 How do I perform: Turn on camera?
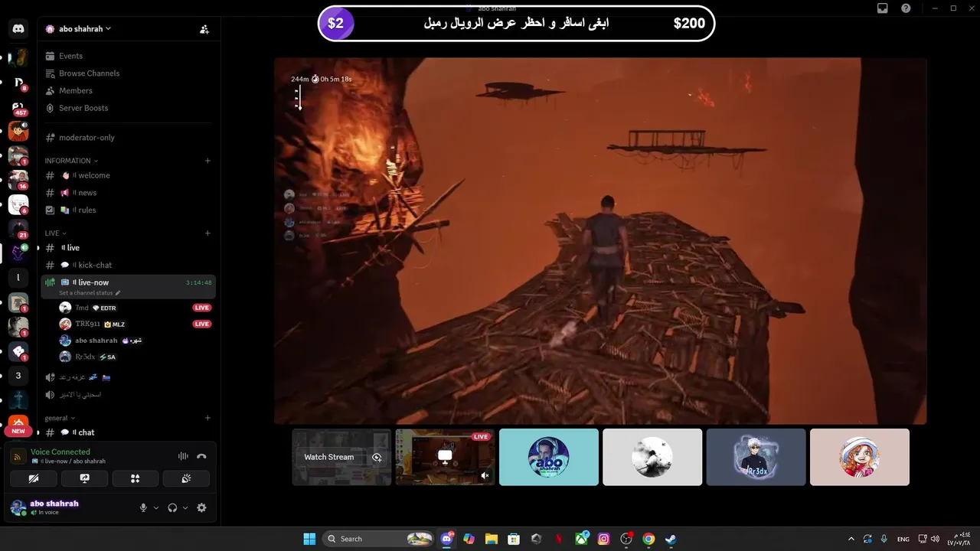click(33, 478)
